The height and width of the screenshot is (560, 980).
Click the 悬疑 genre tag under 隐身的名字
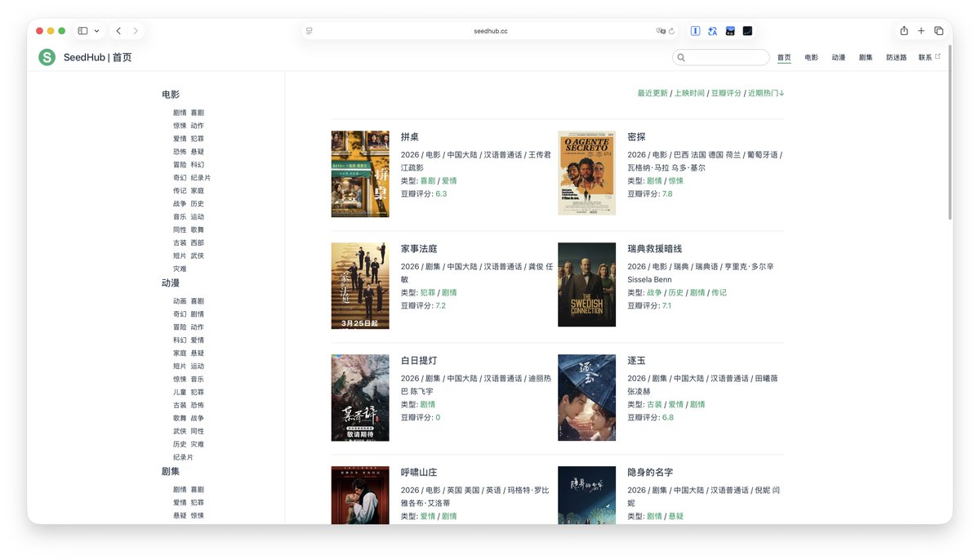[676, 516]
